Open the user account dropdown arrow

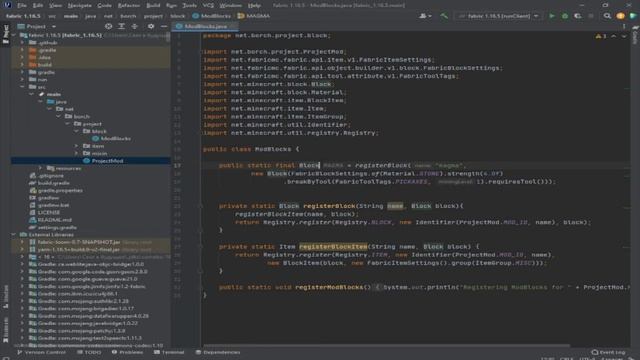(429, 16)
